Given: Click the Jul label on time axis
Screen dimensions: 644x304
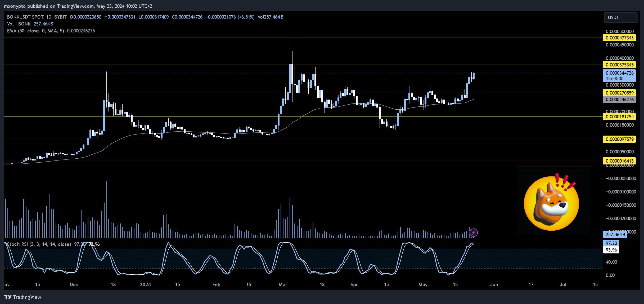Looking at the screenshot, I should (563, 285).
